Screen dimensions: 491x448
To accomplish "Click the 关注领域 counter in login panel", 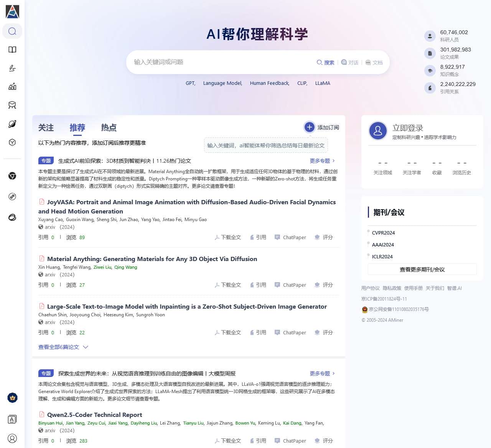I will 383,167.
